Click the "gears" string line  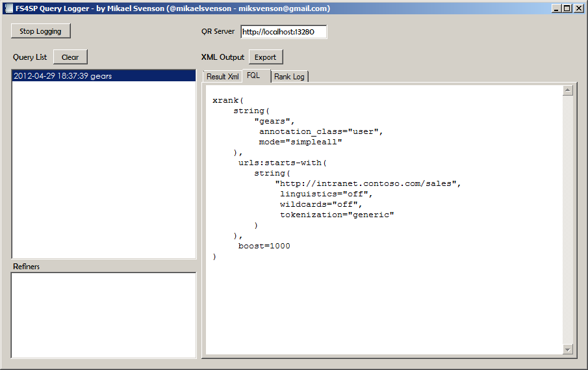pyautogui.click(x=274, y=121)
